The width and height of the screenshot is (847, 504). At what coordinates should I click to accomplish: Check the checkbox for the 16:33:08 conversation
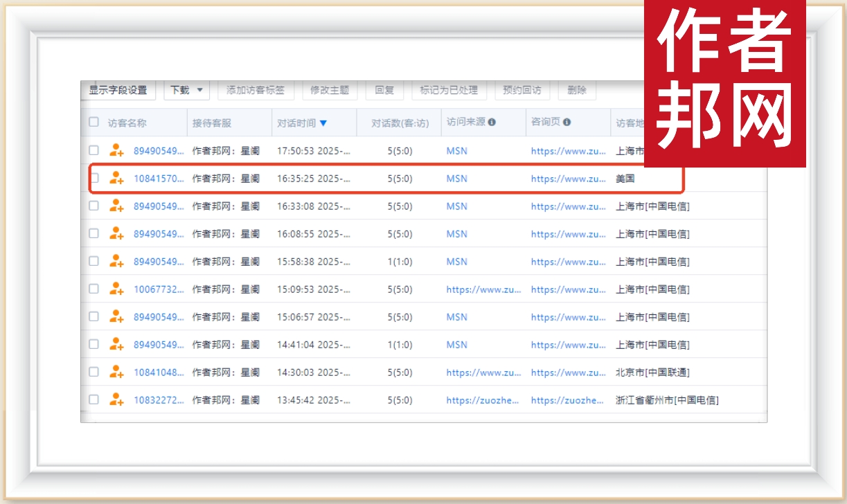point(94,206)
